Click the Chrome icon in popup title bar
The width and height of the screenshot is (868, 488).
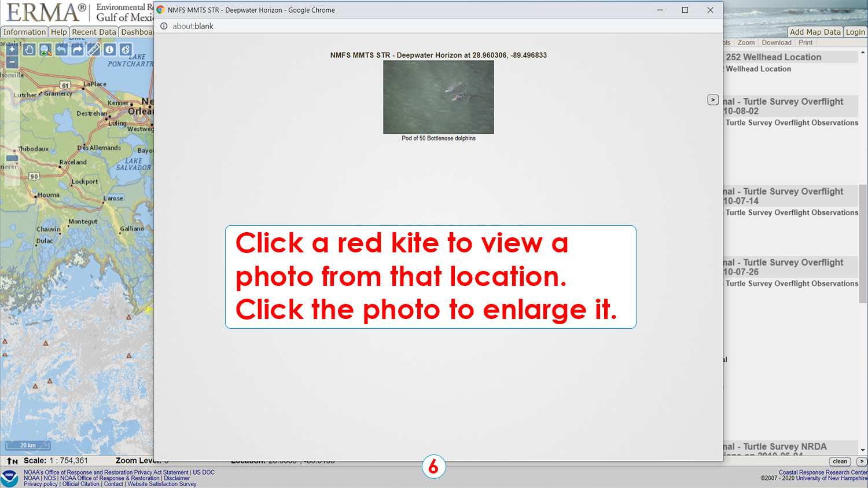[x=161, y=10]
